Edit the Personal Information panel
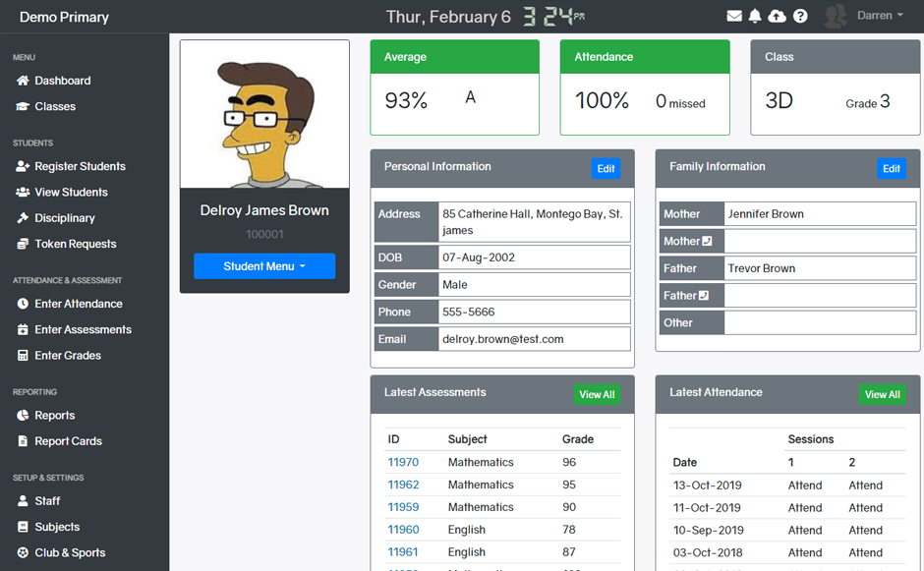 click(x=606, y=168)
